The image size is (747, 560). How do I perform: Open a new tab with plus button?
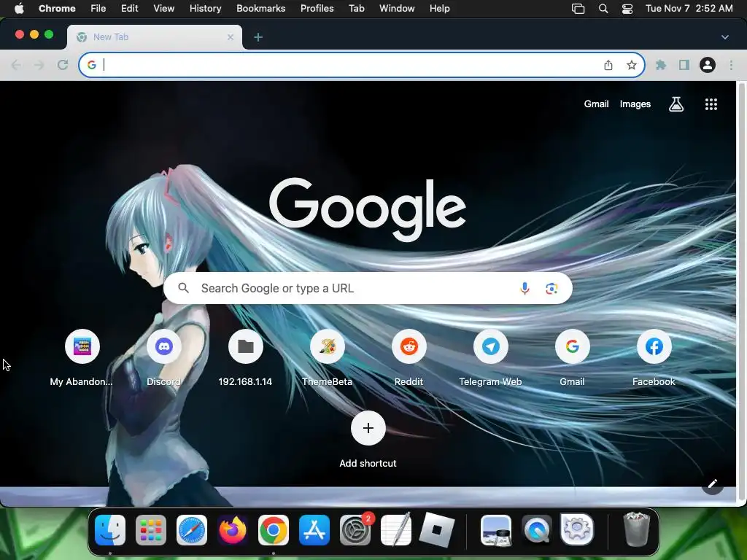[258, 37]
